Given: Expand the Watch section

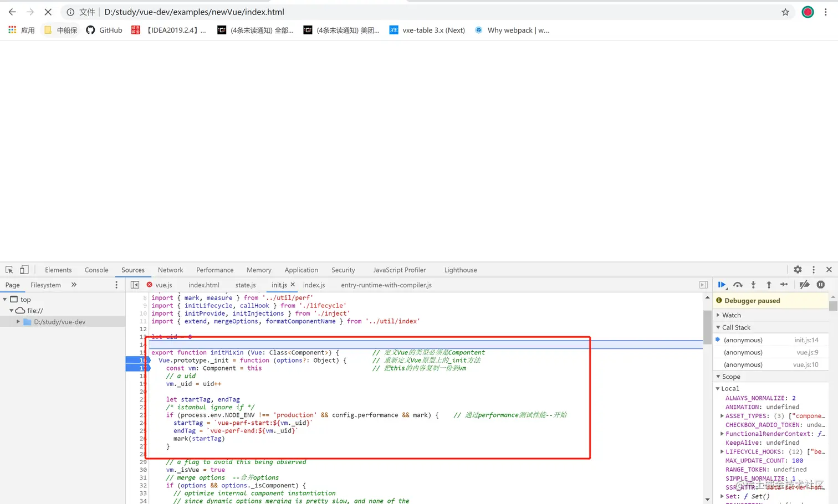Looking at the screenshot, I should (718, 315).
